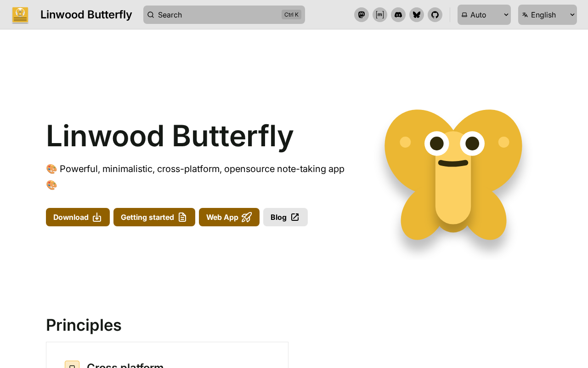Click the Matrix chat icon
Image resolution: width=588 pixels, height=368 pixels.
[380, 15]
